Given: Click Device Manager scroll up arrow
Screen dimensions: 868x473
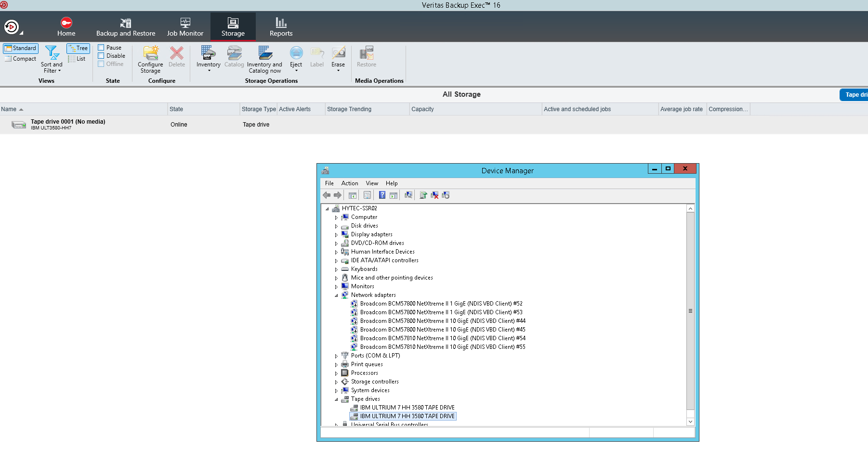Looking at the screenshot, I should pyautogui.click(x=690, y=208).
